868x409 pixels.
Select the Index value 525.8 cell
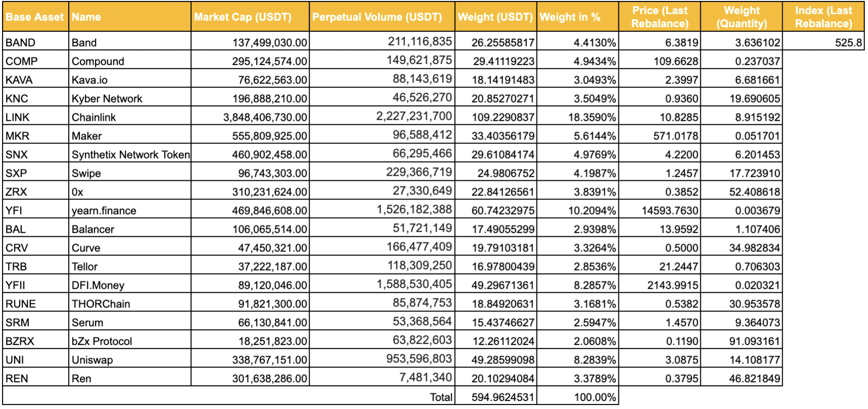pos(824,41)
